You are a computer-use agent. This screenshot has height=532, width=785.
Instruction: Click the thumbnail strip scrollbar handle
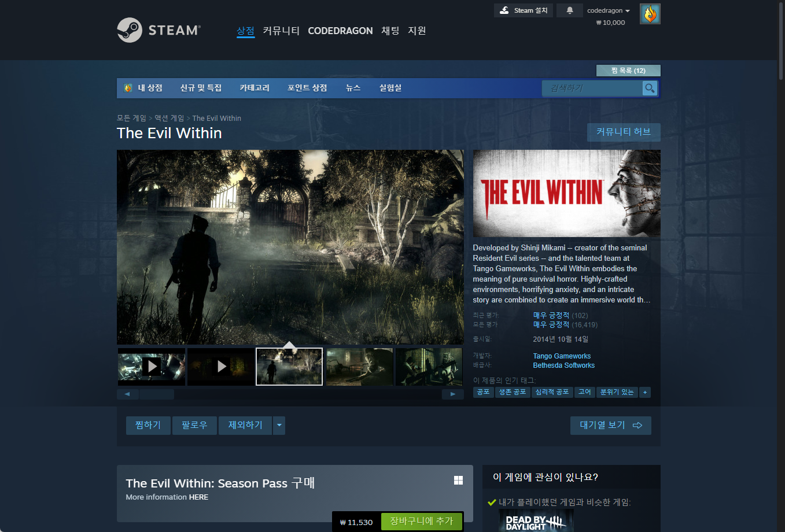pos(157,394)
